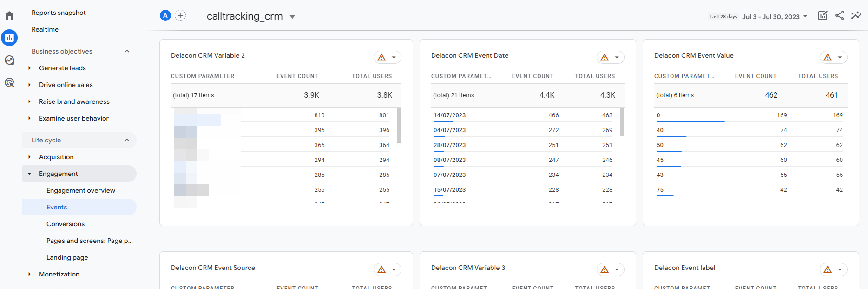Open Pages and screens report
The image size is (868, 289).
coord(90,241)
